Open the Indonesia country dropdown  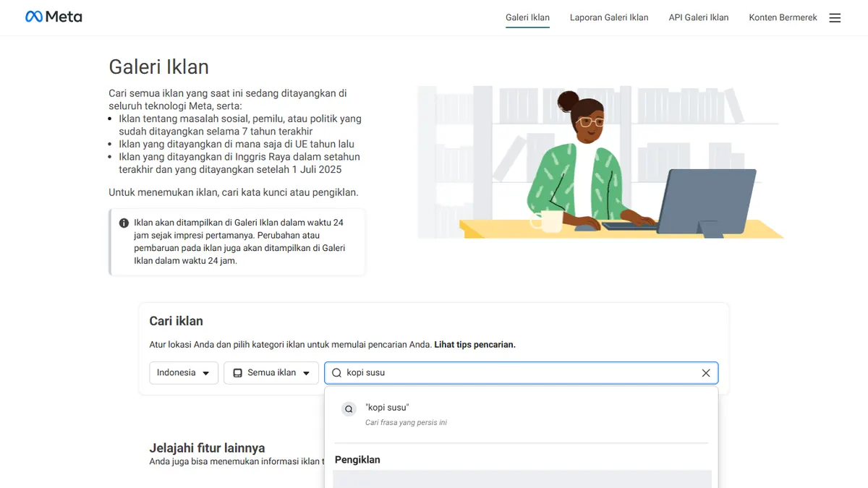[x=184, y=373]
